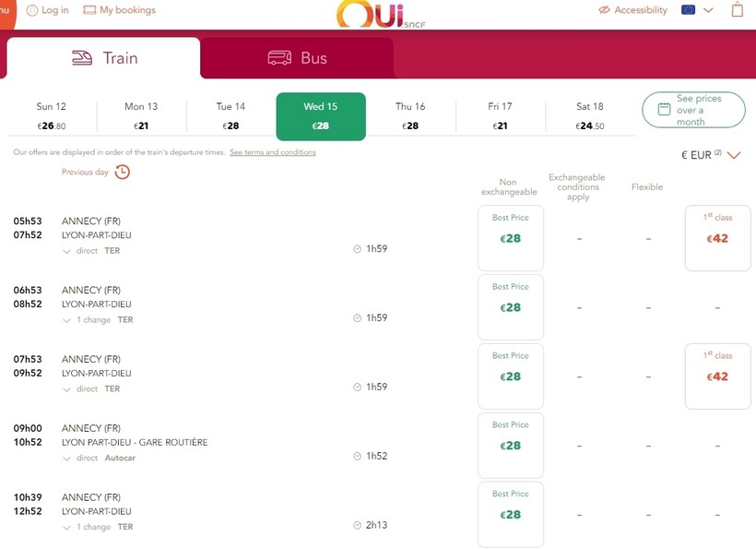Viewport: 756px width, 549px height.
Task: Select date Tue 14 at €28
Action: click(230, 116)
